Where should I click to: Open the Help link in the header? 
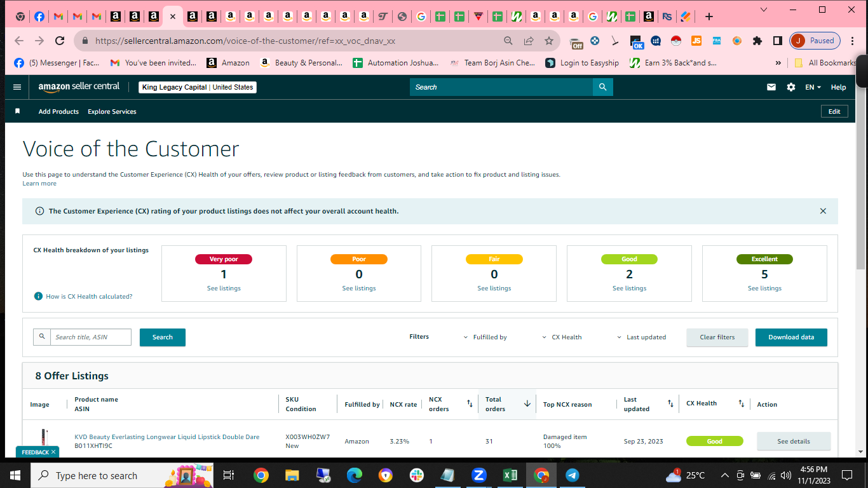[838, 87]
